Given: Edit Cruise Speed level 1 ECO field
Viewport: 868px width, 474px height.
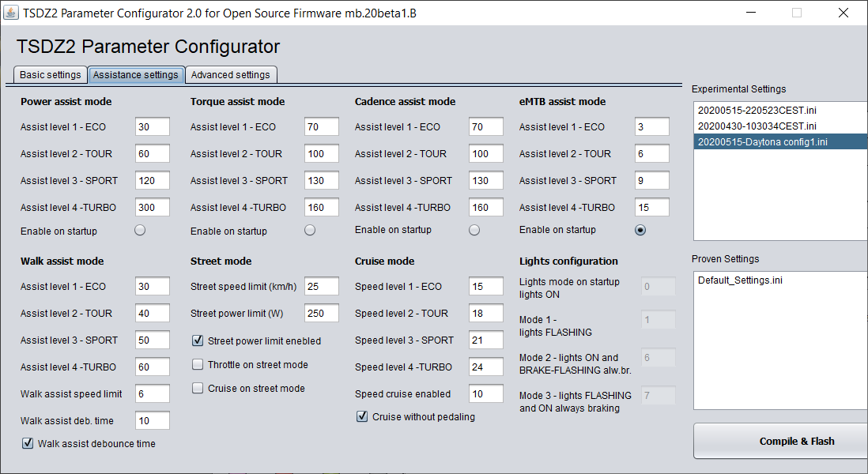Looking at the screenshot, I should pos(486,287).
